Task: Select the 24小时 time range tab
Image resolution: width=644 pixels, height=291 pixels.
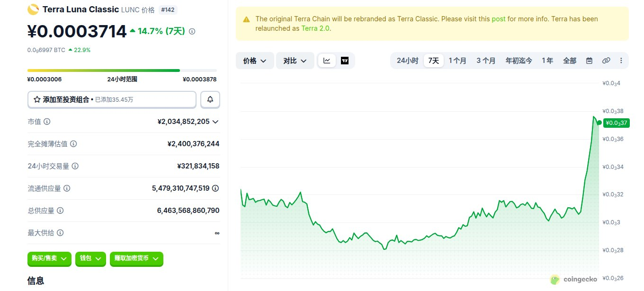Action: [x=407, y=61]
